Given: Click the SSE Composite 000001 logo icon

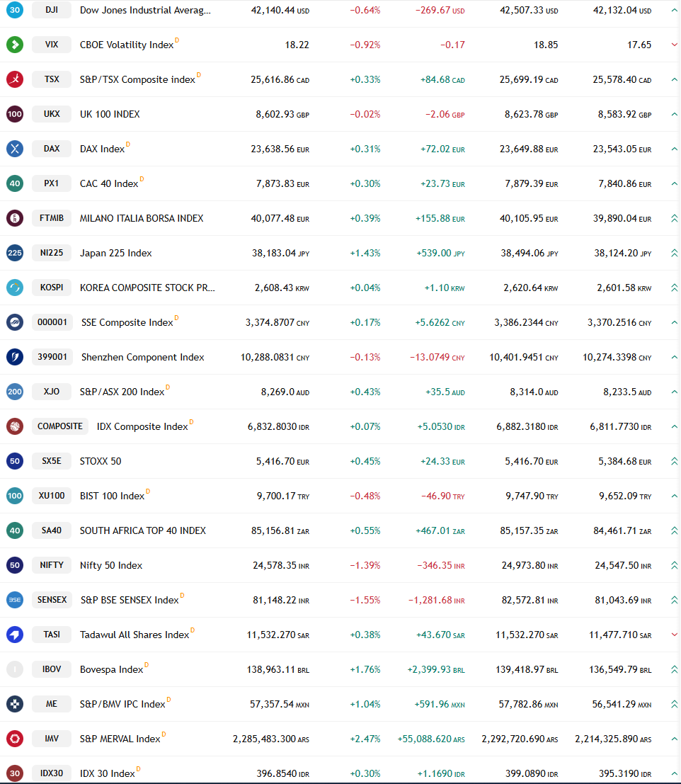Looking at the screenshot, I should [15, 322].
